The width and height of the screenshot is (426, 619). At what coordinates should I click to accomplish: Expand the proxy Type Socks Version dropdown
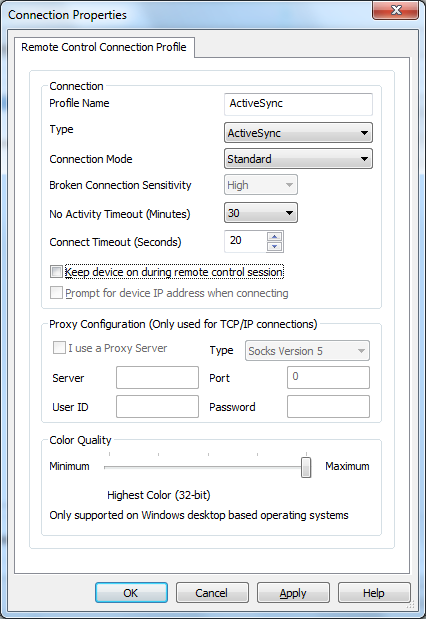[307, 351]
